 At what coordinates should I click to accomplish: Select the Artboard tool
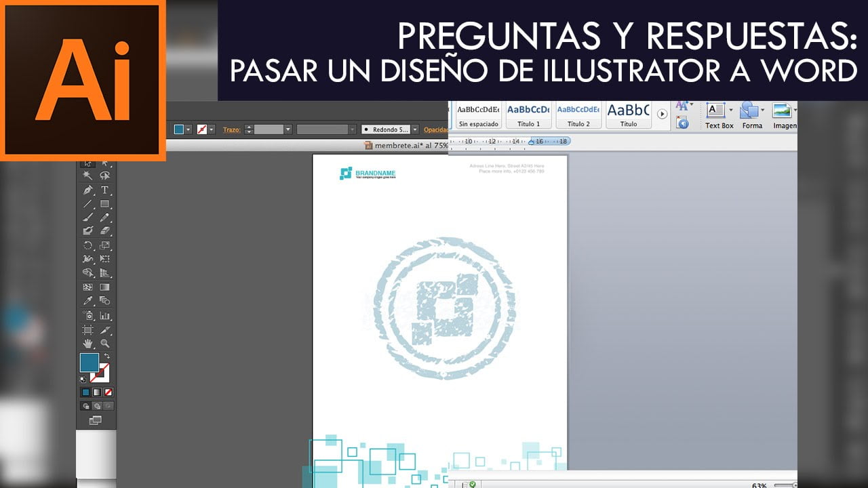tap(88, 329)
